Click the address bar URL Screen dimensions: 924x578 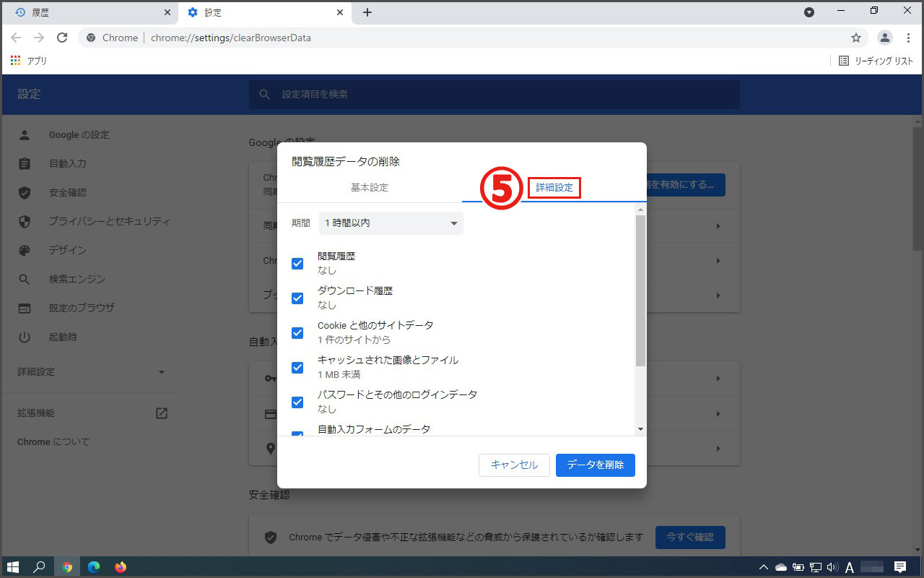coord(231,38)
